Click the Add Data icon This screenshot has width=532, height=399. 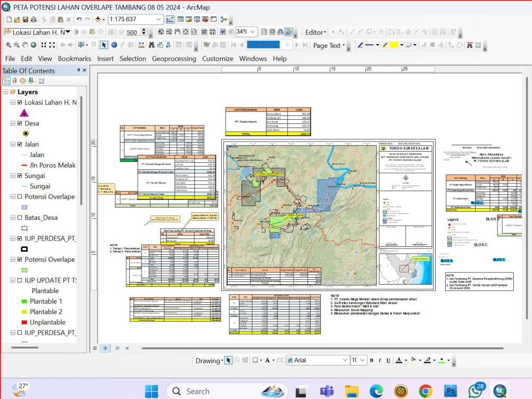click(98, 19)
